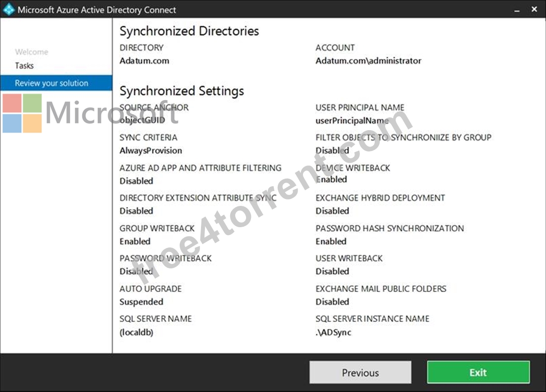
Task: Select the Adatum.com\administrator account value
Action: point(368,61)
